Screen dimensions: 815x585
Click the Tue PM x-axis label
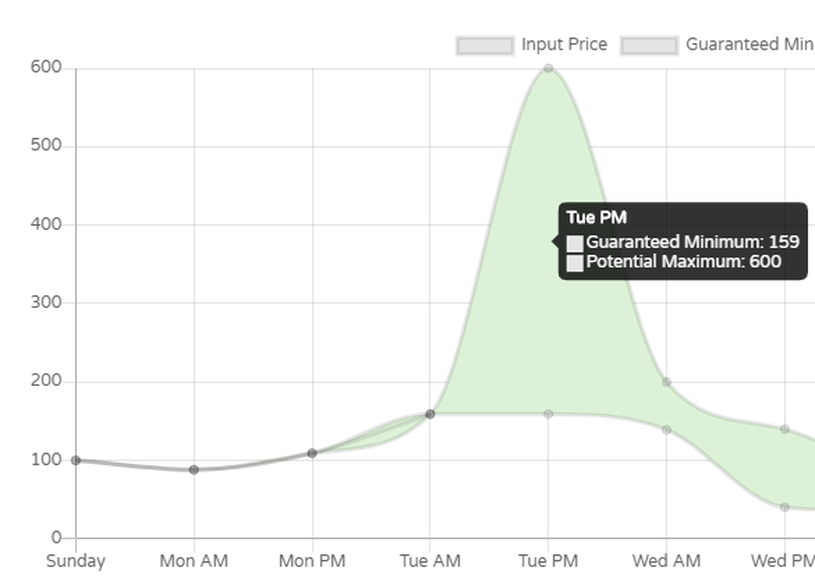(x=548, y=561)
